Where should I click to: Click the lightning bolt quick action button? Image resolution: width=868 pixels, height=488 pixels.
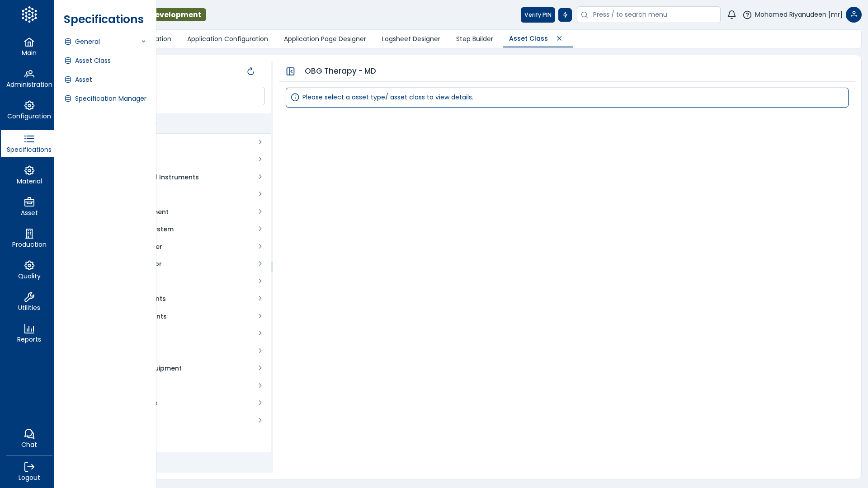tap(565, 15)
